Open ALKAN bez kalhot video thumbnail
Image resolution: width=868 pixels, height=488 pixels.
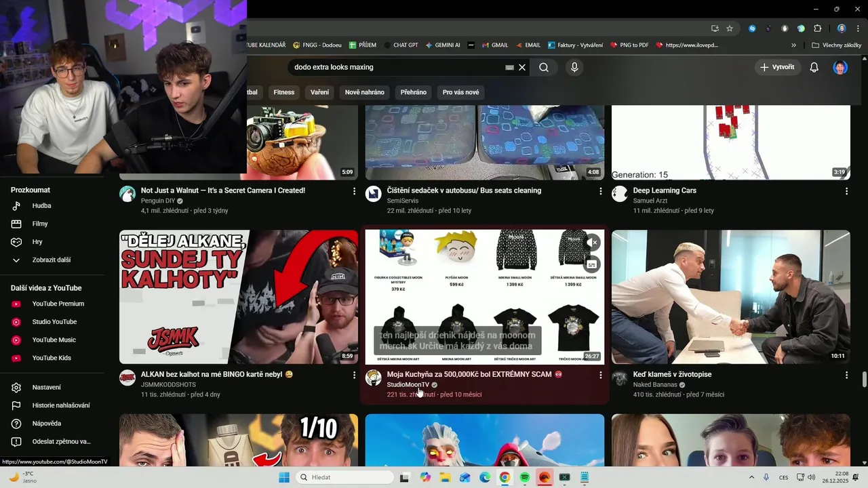pyautogui.click(x=239, y=297)
